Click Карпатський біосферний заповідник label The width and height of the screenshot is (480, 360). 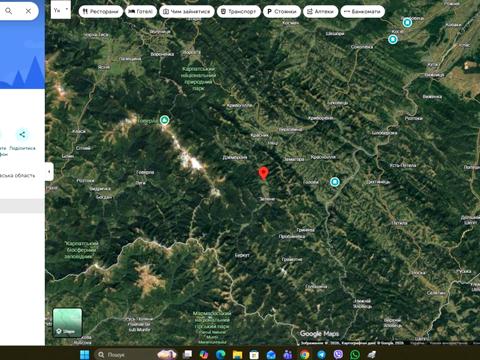[x=81, y=250]
